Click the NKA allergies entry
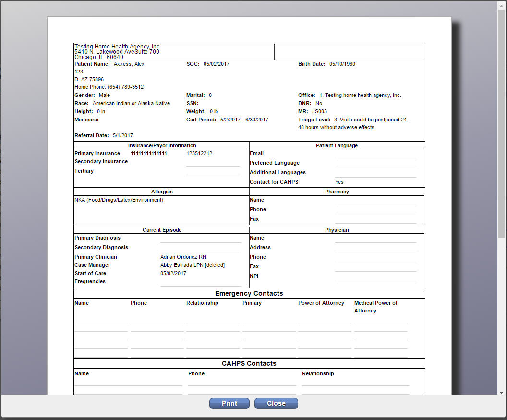 119,200
